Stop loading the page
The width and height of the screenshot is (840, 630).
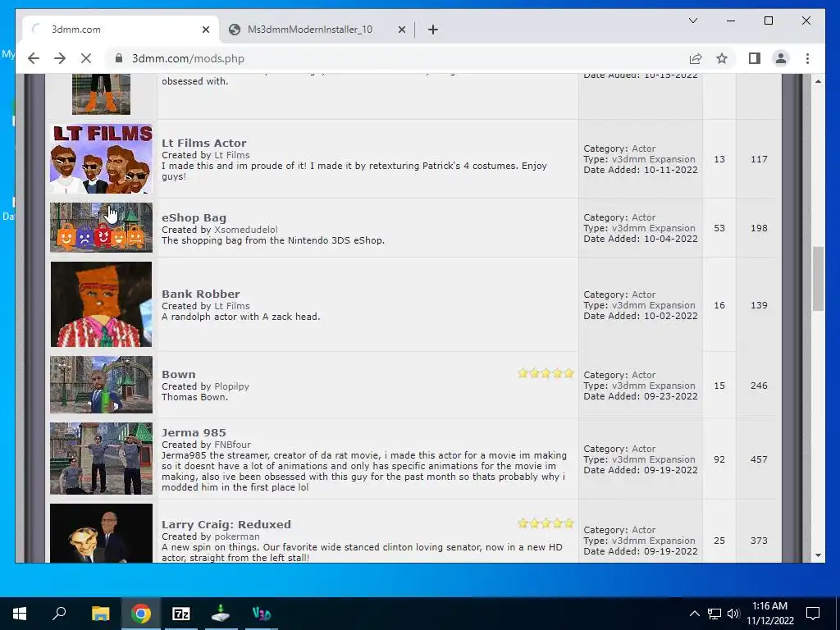pos(85,58)
